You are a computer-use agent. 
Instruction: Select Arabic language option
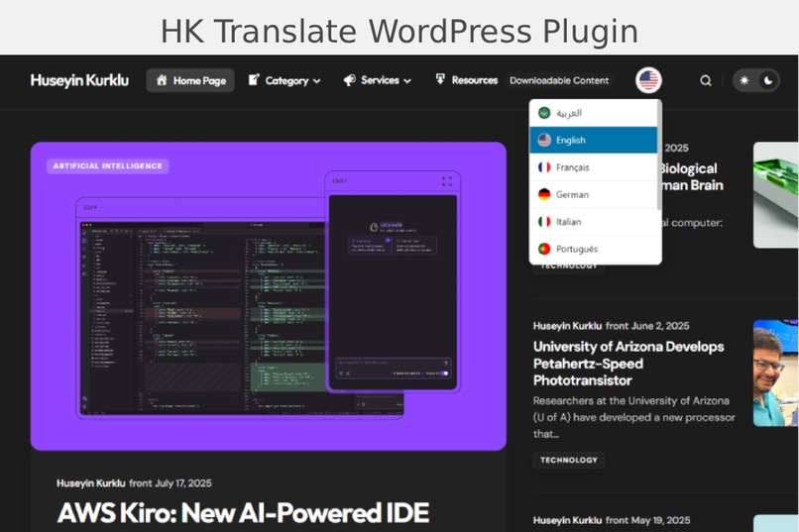point(593,113)
